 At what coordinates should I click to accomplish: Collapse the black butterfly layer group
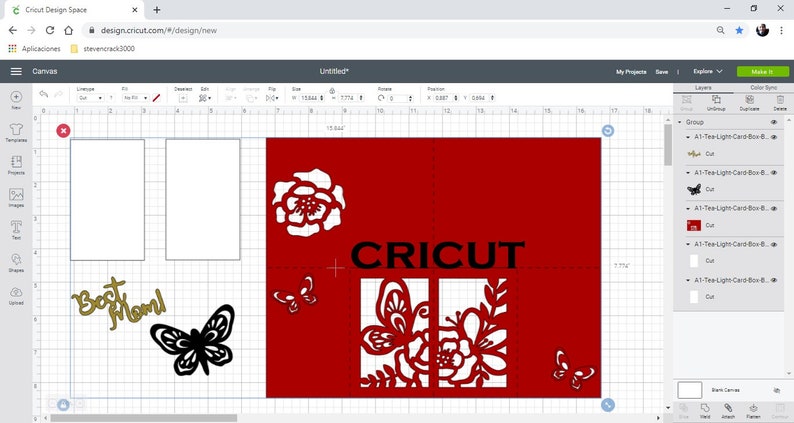pyautogui.click(x=688, y=173)
